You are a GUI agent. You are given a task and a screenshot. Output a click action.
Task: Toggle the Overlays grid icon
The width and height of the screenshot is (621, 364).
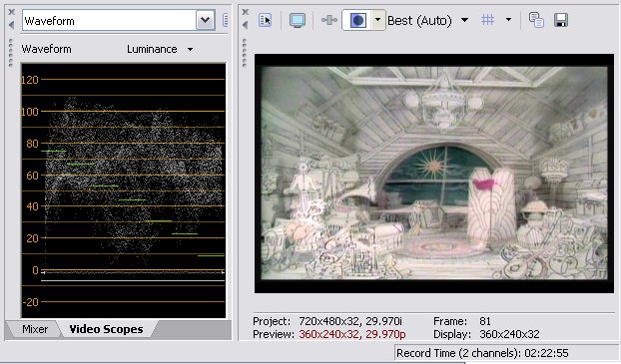(x=487, y=19)
